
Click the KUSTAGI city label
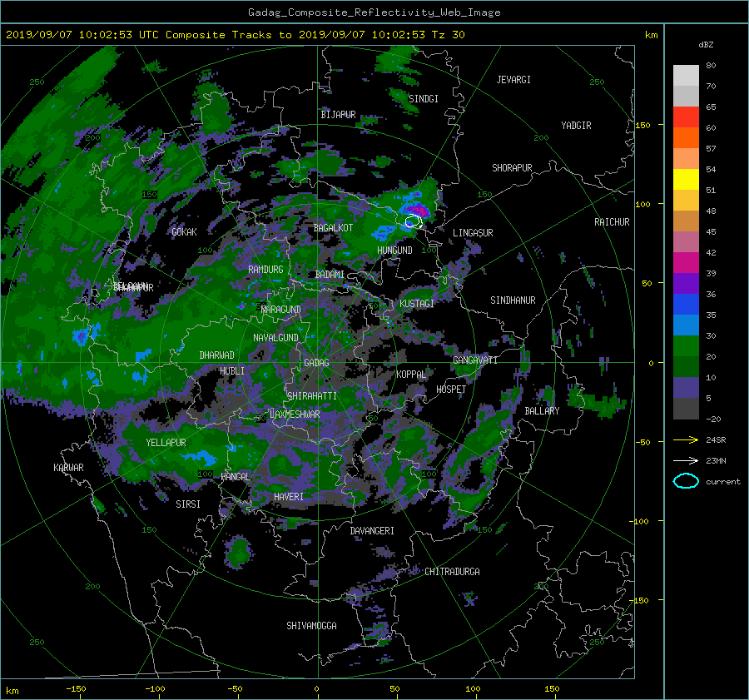417,304
